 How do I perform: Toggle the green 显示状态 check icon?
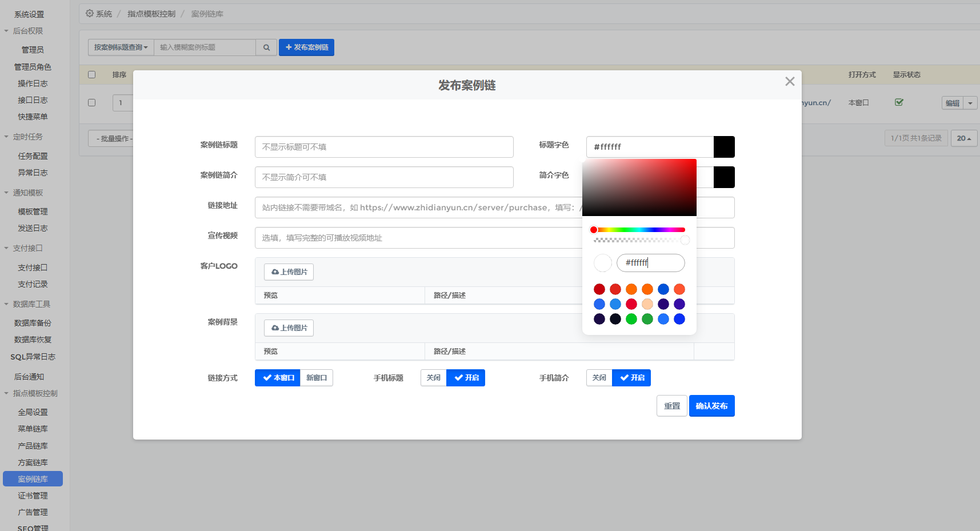pos(899,102)
